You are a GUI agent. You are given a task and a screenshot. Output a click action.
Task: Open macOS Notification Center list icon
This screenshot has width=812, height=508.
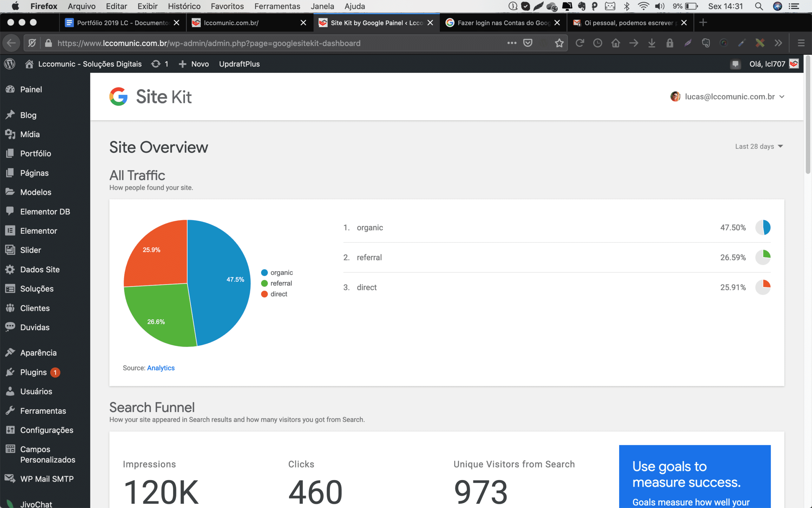click(x=794, y=6)
